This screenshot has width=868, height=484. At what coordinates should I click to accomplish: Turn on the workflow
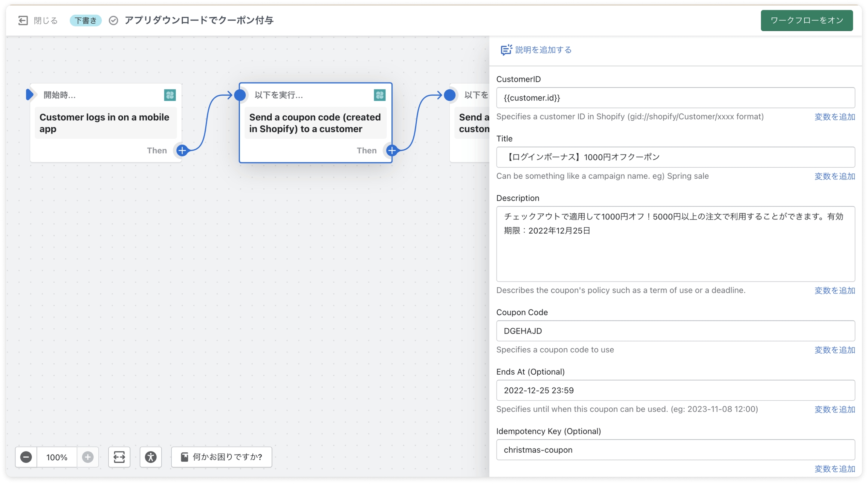806,20
